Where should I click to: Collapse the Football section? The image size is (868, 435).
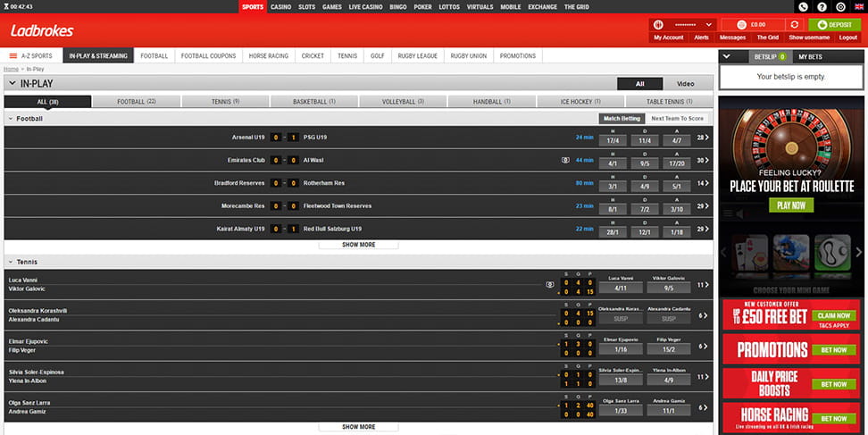click(x=11, y=119)
